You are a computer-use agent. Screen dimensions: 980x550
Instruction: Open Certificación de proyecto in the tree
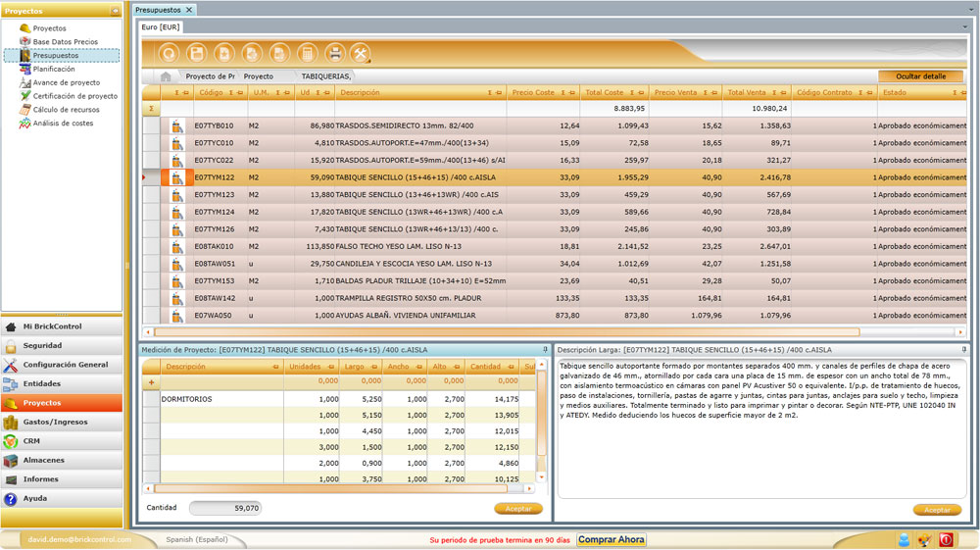click(x=75, y=96)
